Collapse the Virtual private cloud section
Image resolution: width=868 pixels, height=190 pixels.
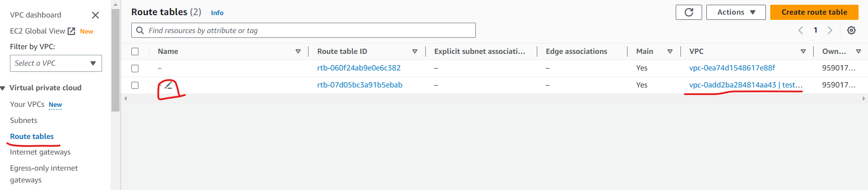[x=3, y=88]
